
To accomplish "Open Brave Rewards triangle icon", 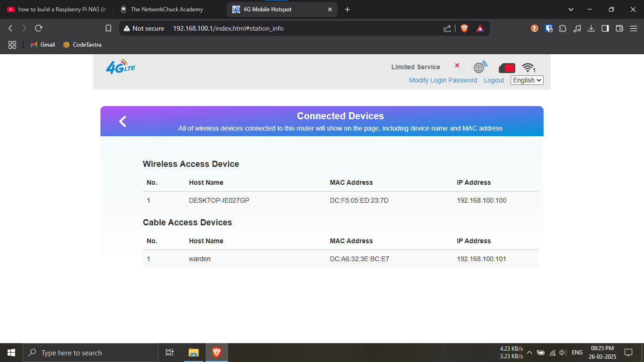I will (x=480, y=28).
